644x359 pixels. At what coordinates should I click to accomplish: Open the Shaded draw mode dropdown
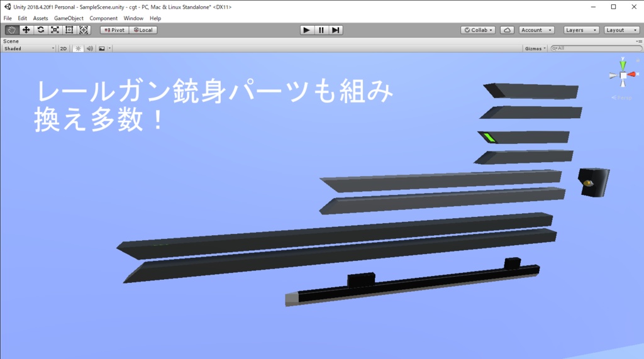point(29,48)
